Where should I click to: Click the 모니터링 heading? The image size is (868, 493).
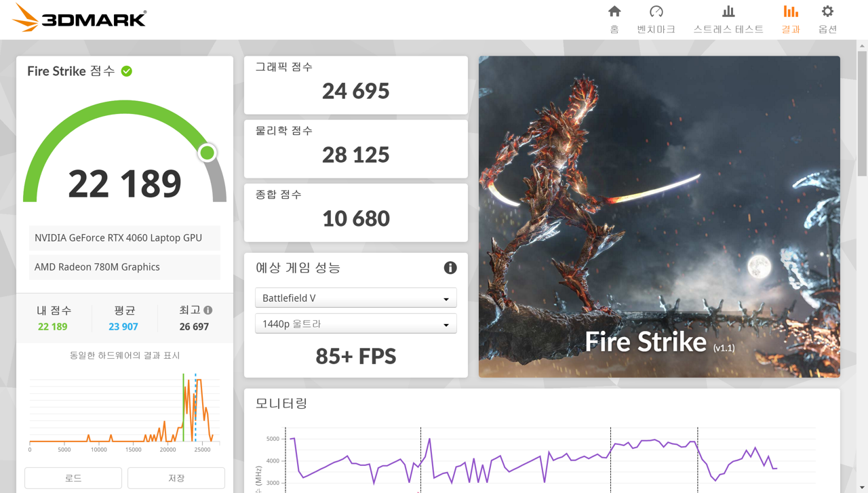pyautogui.click(x=281, y=403)
